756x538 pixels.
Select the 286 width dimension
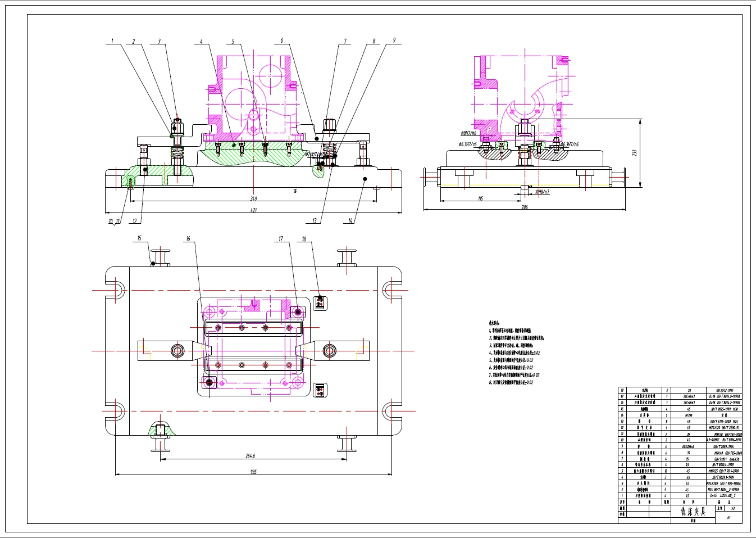point(525,207)
